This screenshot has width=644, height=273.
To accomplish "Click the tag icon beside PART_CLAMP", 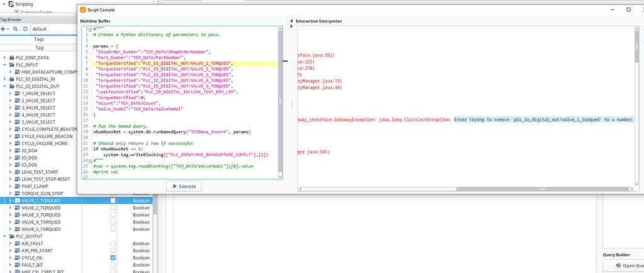I will [x=17, y=186].
